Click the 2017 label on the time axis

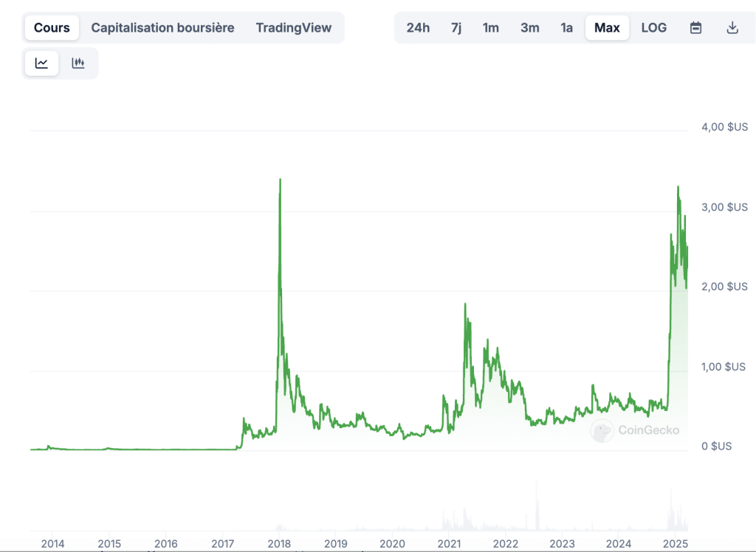[x=223, y=544]
